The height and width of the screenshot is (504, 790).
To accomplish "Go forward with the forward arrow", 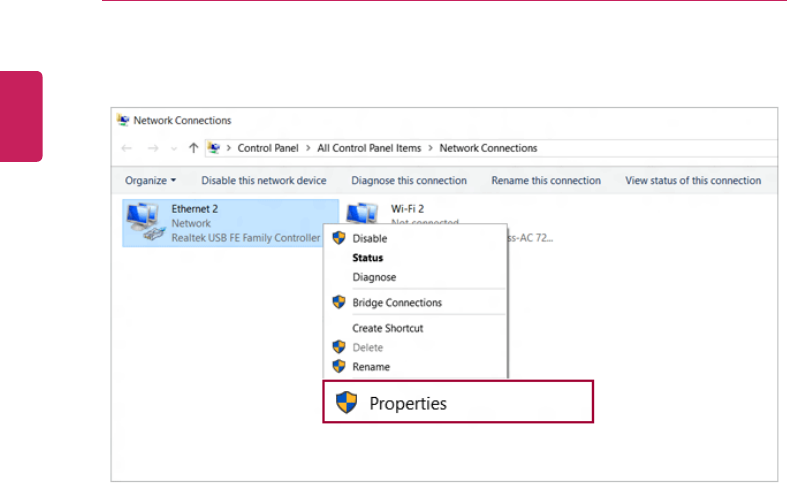I will point(153,148).
